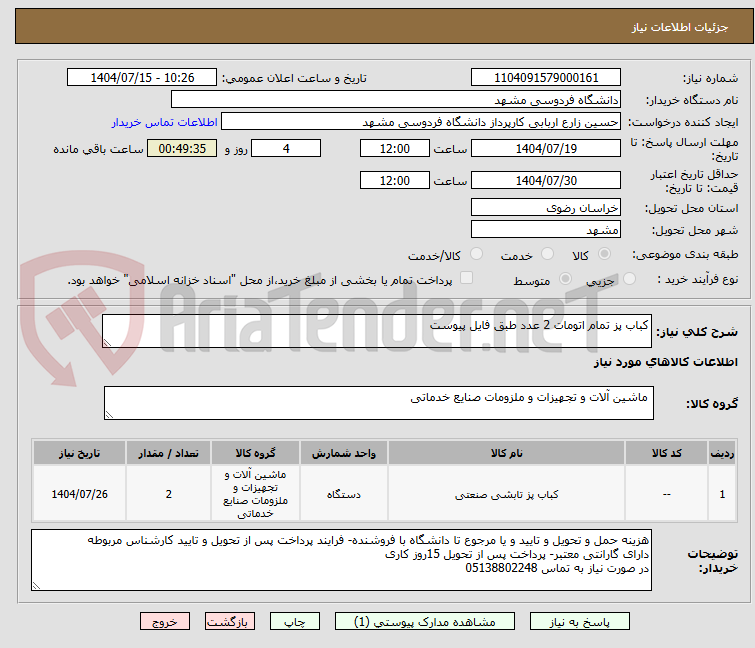Click the واحد شمارش column header

[x=343, y=453]
